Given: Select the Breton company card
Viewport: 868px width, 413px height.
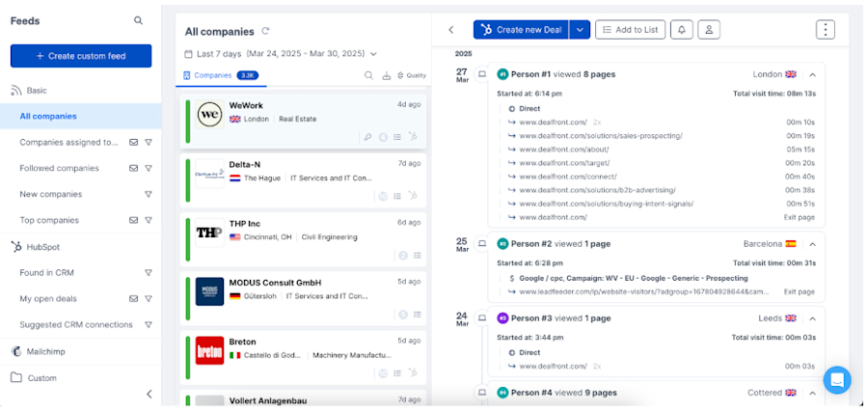Looking at the screenshot, I should (x=304, y=357).
